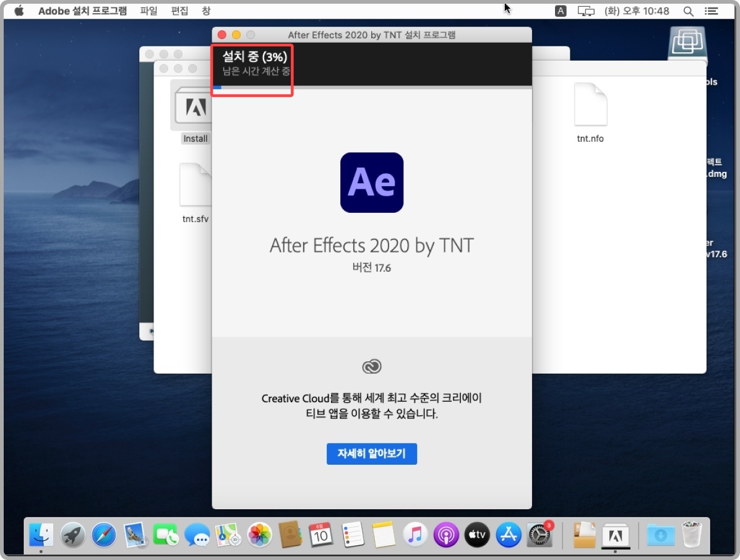Image resolution: width=740 pixels, height=560 pixels.
Task: Open the Apple menu
Action: [x=19, y=11]
